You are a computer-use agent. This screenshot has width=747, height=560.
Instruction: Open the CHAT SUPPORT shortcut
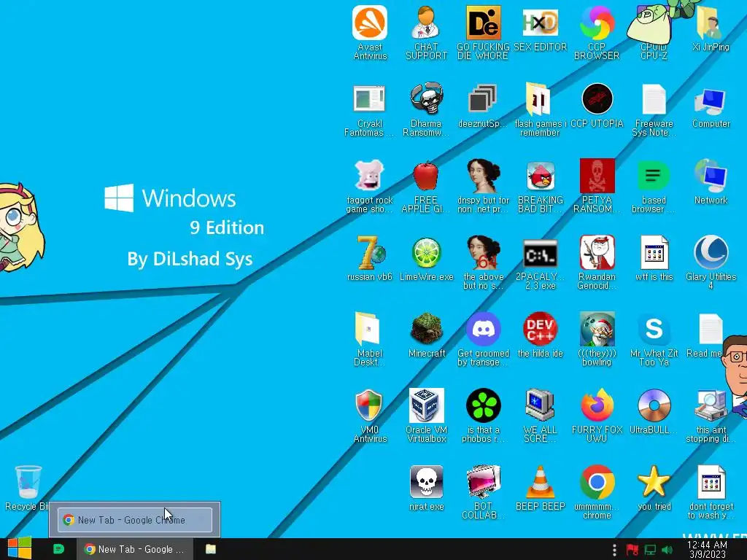[426, 23]
